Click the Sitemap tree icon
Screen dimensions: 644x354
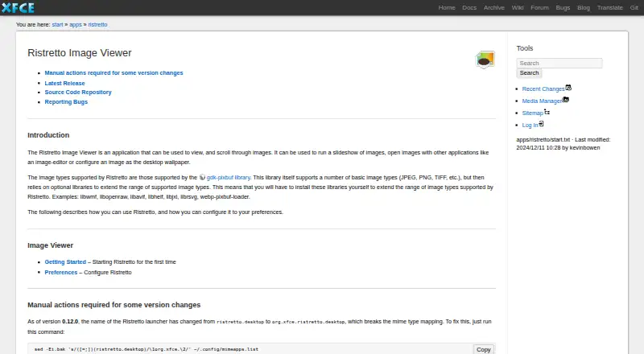(547, 112)
